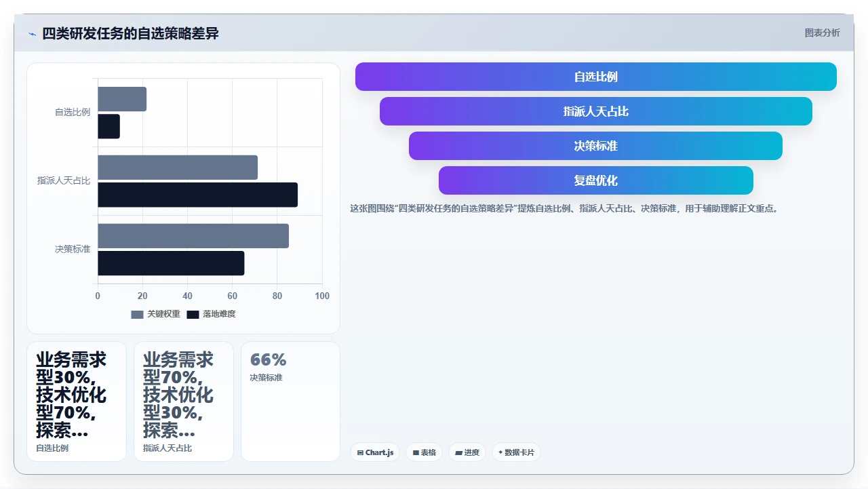Viewport: 868px width, 489px height.
Task: Click the 66% value text
Action: pyautogui.click(x=269, y=359)
